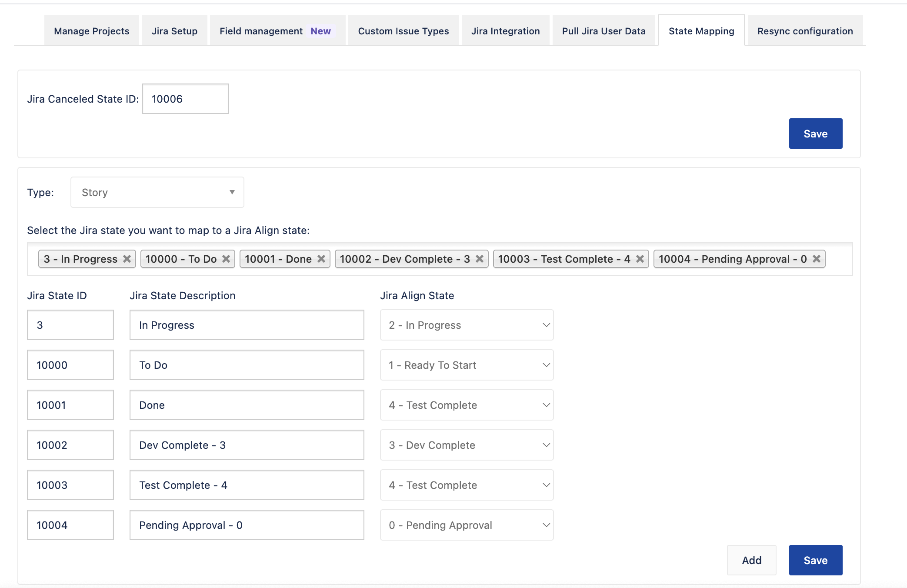The height and width of the screenshot is (588, 907).
Task: Open the "0 - Pending Approval" dropdown
Action: 466,525
